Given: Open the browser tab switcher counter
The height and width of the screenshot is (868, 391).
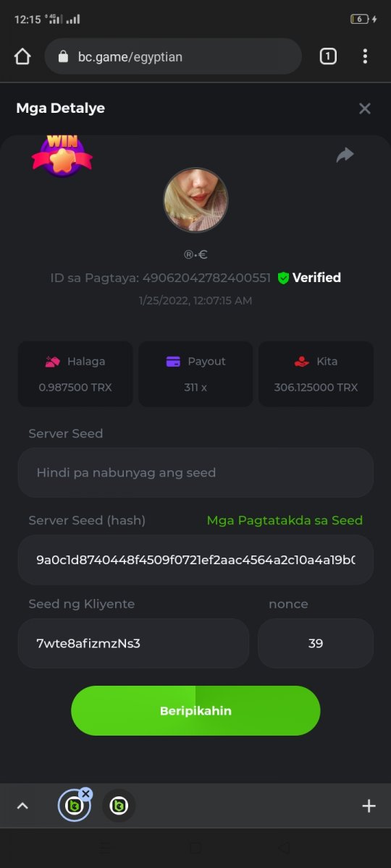Looking at the screenshot, I should pyautogui.click(x=328, y=56).
